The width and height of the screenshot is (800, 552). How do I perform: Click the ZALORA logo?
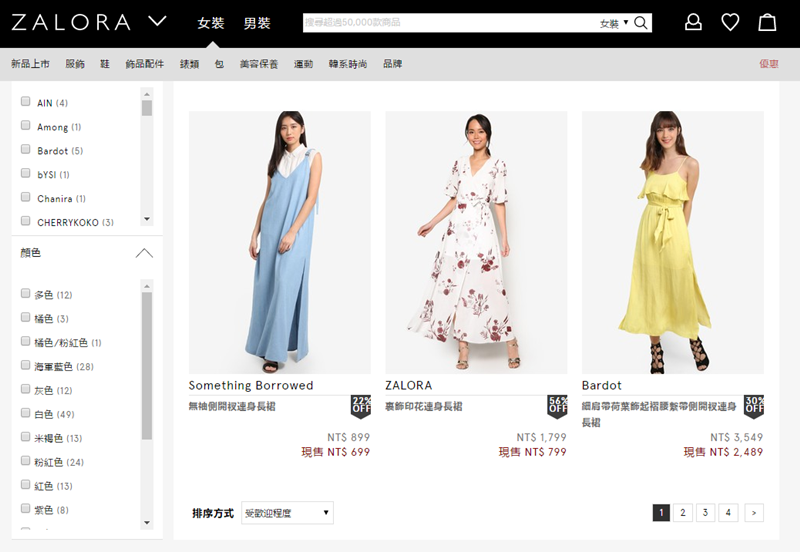70,22
